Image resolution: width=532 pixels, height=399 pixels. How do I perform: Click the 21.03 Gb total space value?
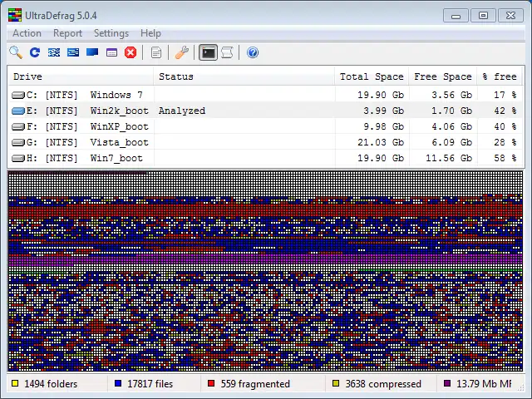381,142
